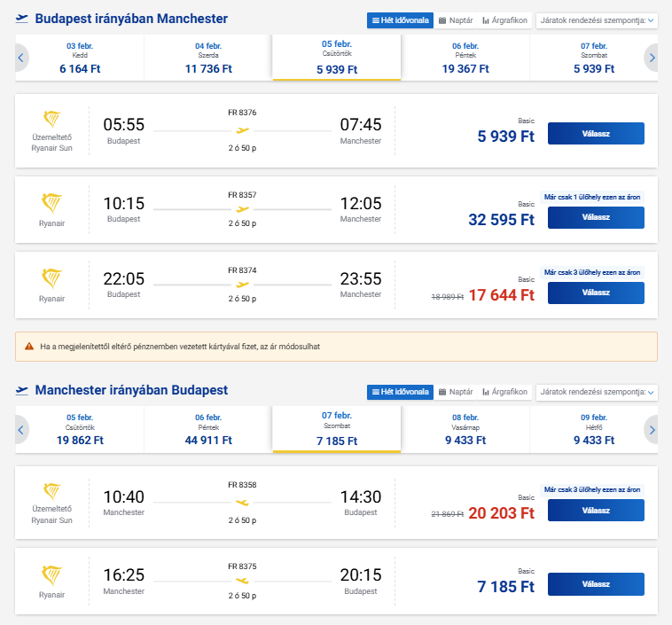This screenshot has width=672, height=625.
Task: Show next return dates with right arrow
Action: tap(652, 430)
